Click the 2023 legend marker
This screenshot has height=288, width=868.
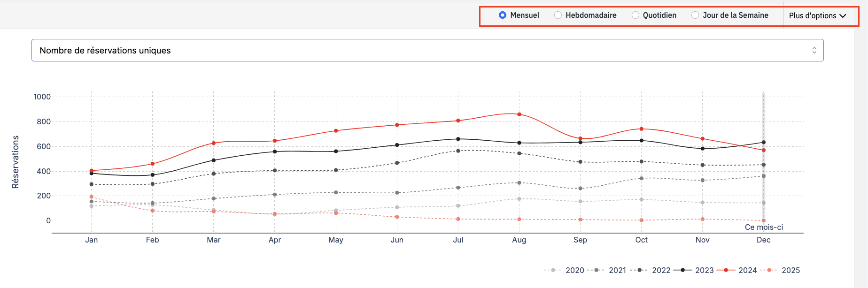(x=683, y=270)
